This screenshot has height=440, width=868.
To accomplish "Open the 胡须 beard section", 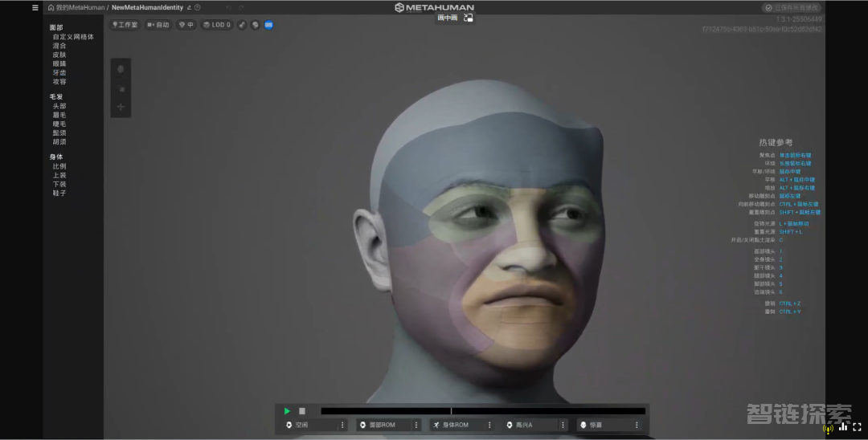I will [x=59, y=142].
